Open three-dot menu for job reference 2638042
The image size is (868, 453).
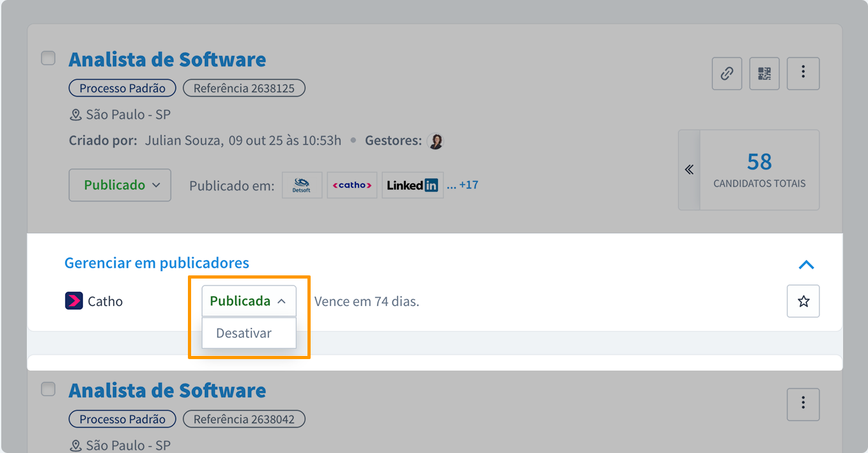pyautogui.click(x=803, y=404)
